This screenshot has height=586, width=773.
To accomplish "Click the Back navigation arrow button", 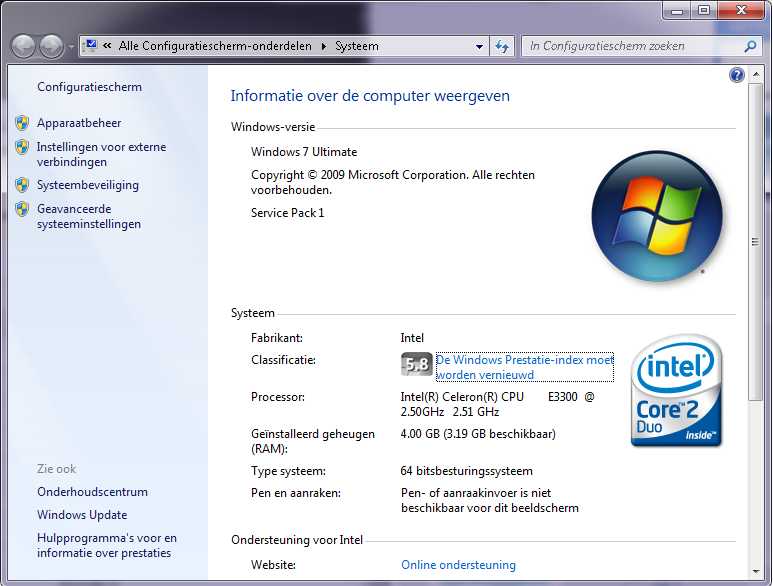I will [x=23, y=46].
